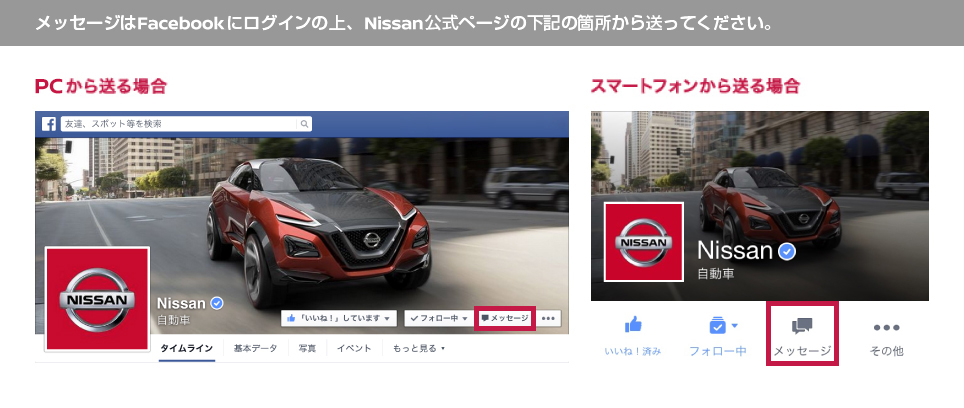Image resolution: width=964 pixels, height=408 pixels.
Task: Click the Facebook logo in the PC header
Action: (x=47, y=124)
